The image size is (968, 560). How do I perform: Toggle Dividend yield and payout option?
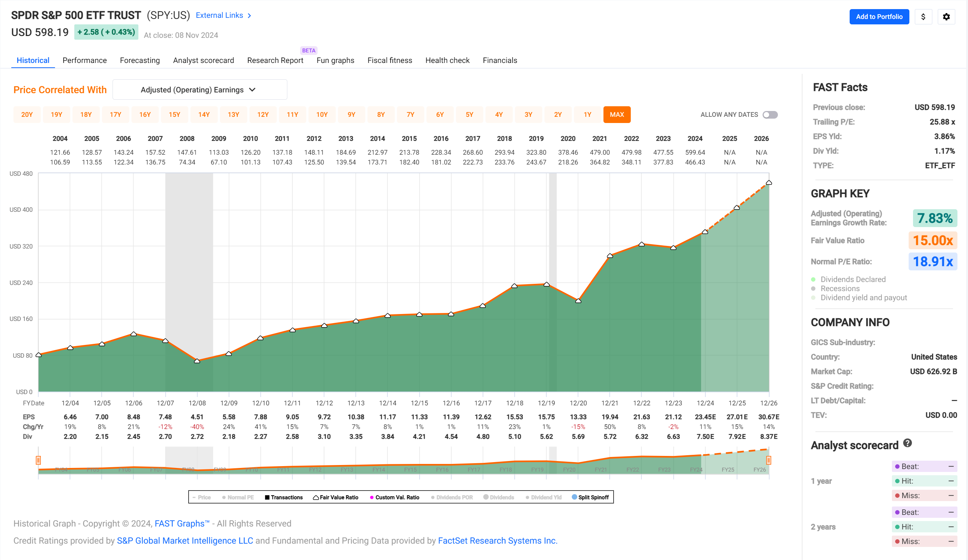859,298
